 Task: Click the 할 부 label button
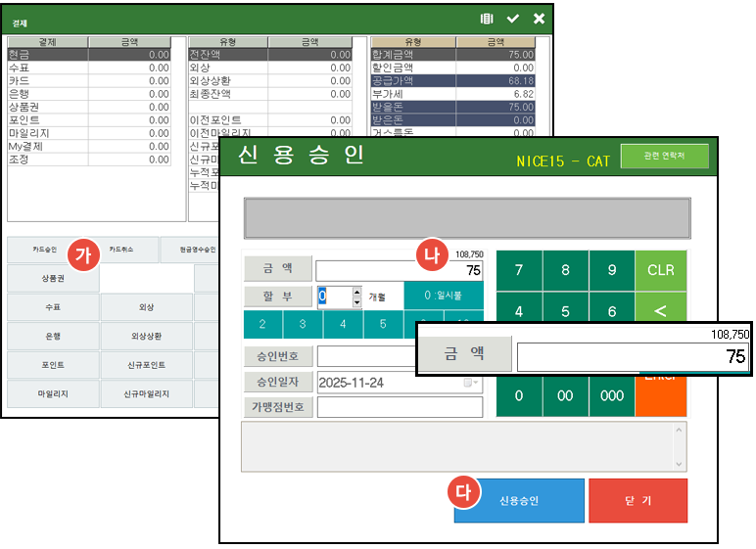point(278,296)
